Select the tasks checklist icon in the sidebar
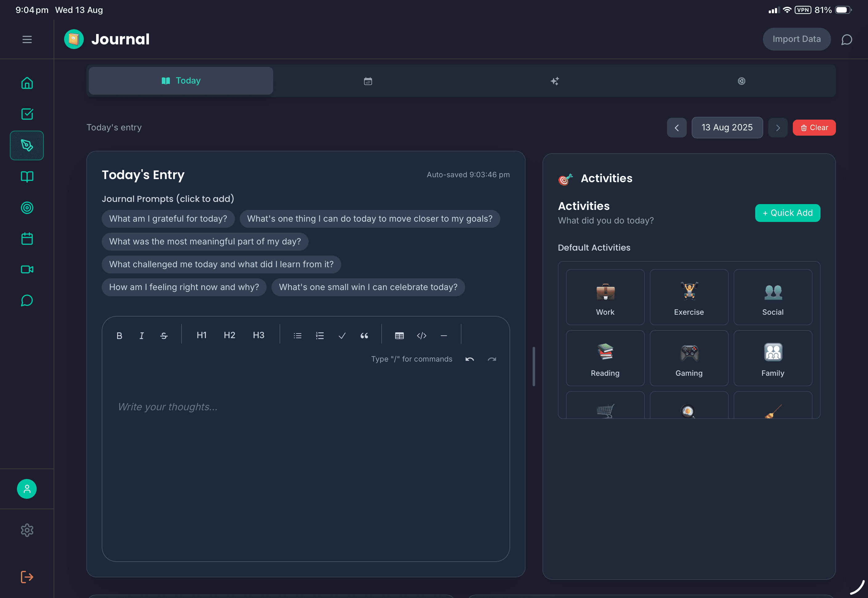Image resolution: width=868 pixels, height=598 pixels. click(27, 114)
